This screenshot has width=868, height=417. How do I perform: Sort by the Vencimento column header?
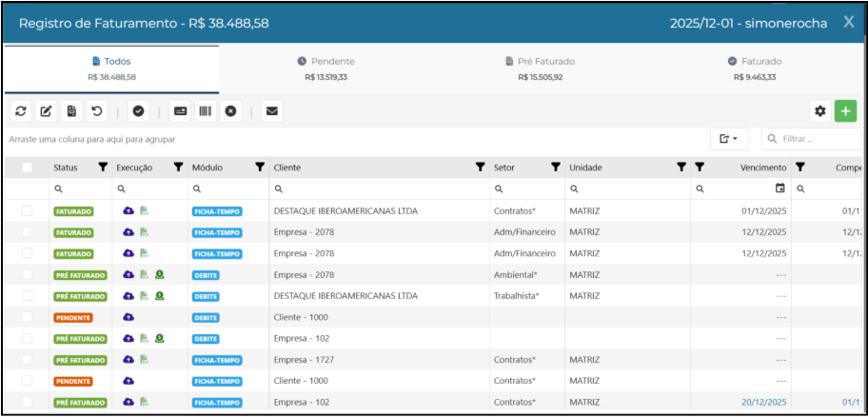(x=763, y=168)
